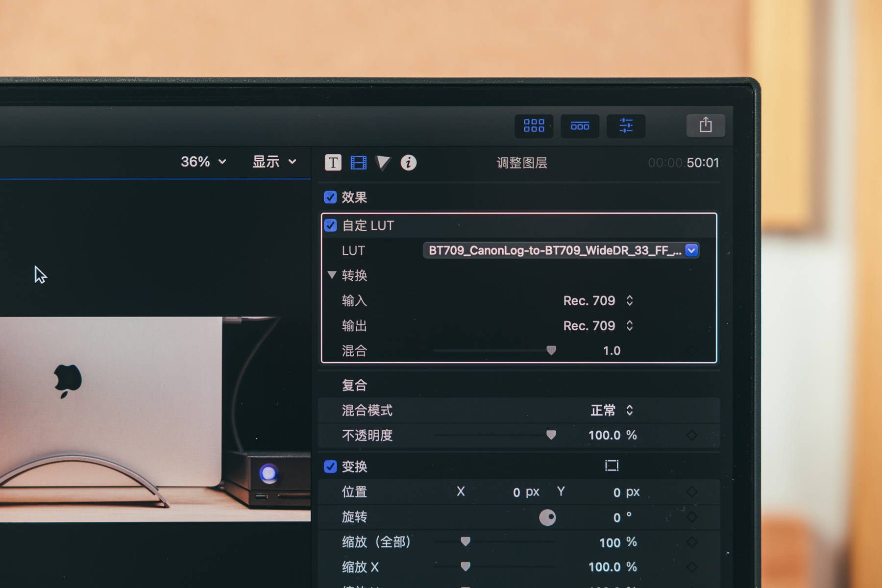Click the 缩放 X 100.0 % value
Image resolution: width=882 pixels, height=588 pixels.
click(612, 567)
